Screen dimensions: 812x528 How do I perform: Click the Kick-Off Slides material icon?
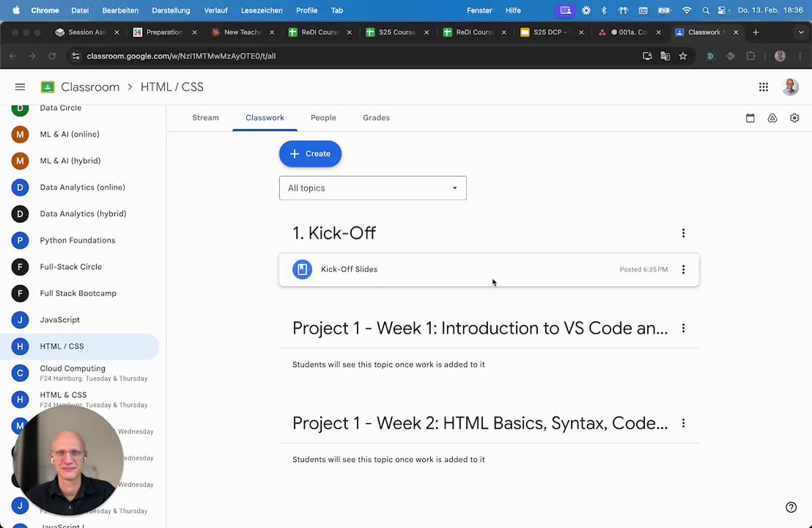pos(302,270)
